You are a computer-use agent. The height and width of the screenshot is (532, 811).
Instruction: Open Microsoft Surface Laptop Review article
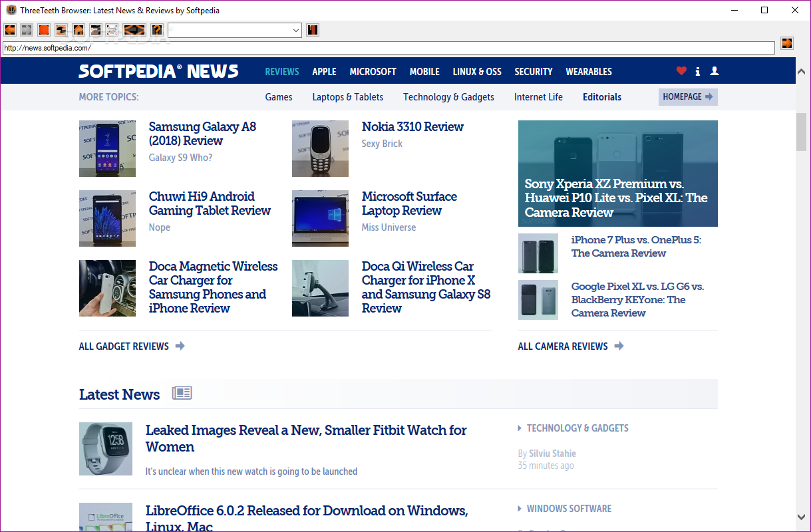point(409,203)
